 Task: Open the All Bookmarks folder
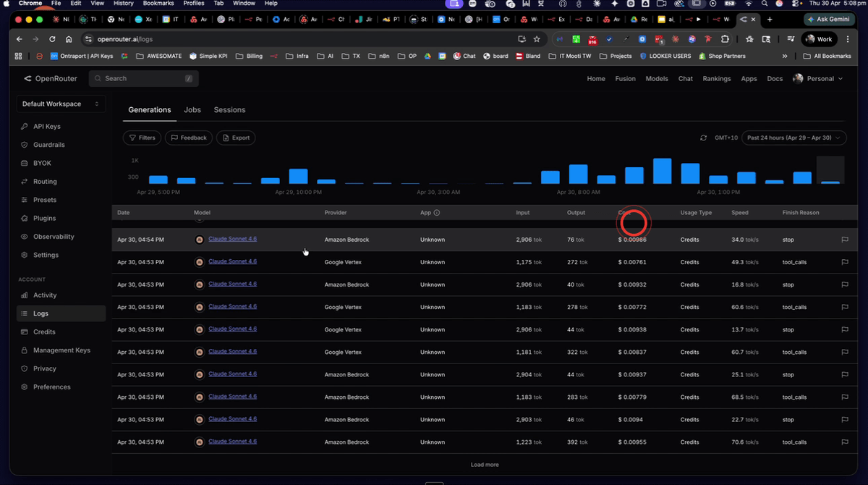coord(827,56)
